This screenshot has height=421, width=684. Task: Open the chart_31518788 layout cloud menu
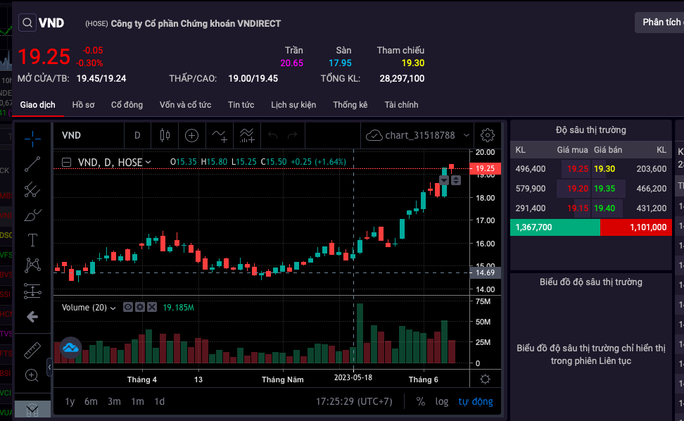[412, 135]
